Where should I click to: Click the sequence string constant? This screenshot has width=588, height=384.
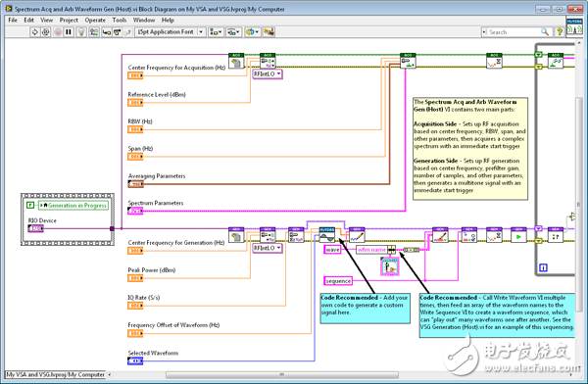click(338, 281)
